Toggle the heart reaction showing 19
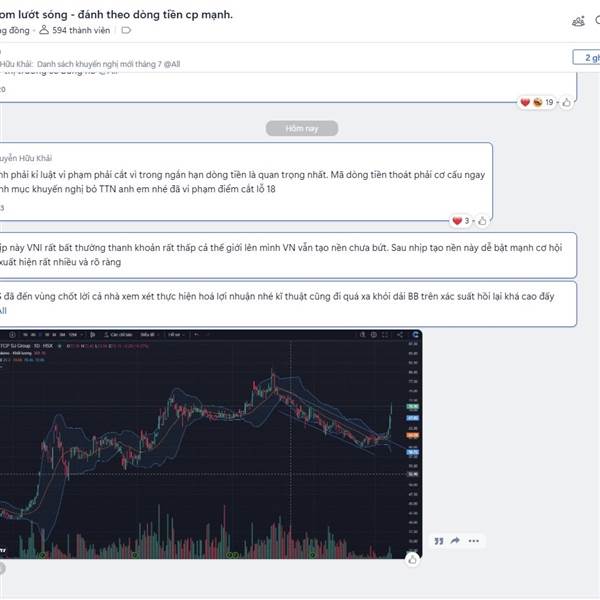This screenshot has height=600, width=600. [x=525, y=102]
